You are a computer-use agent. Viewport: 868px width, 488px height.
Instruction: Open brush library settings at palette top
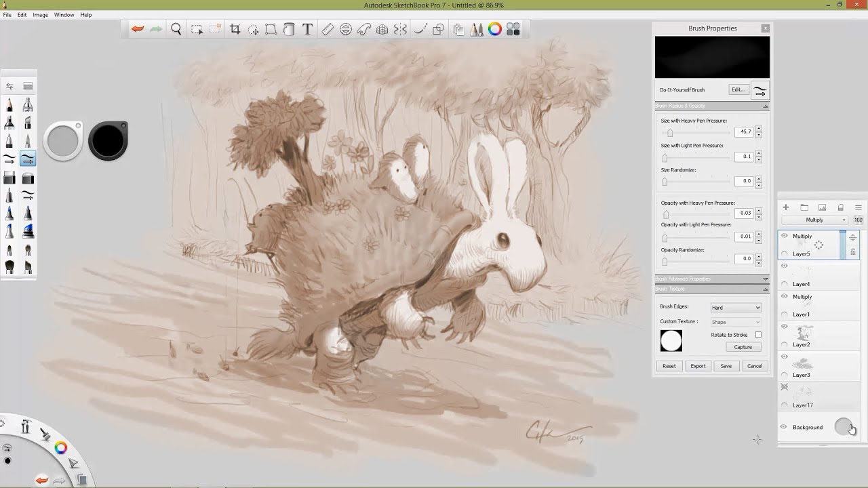(9, 86)
